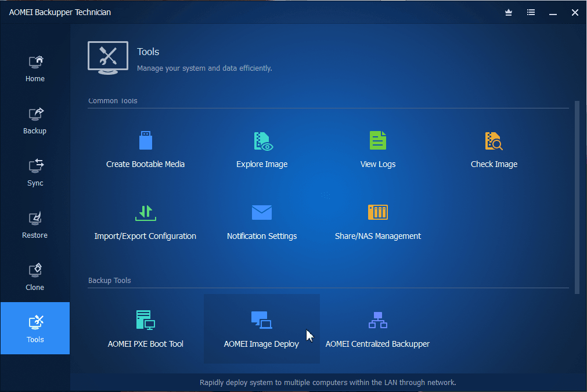The height and width of the screenshot is (392, 587).
Task: Click the Explore Image label
Action: pyautogui.click(x=262, y=164)
